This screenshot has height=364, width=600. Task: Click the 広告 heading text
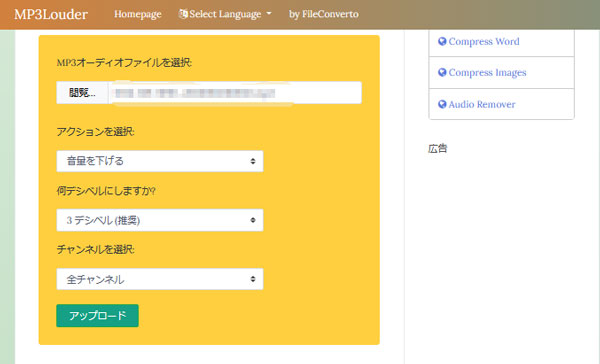(x=437, y=149)
